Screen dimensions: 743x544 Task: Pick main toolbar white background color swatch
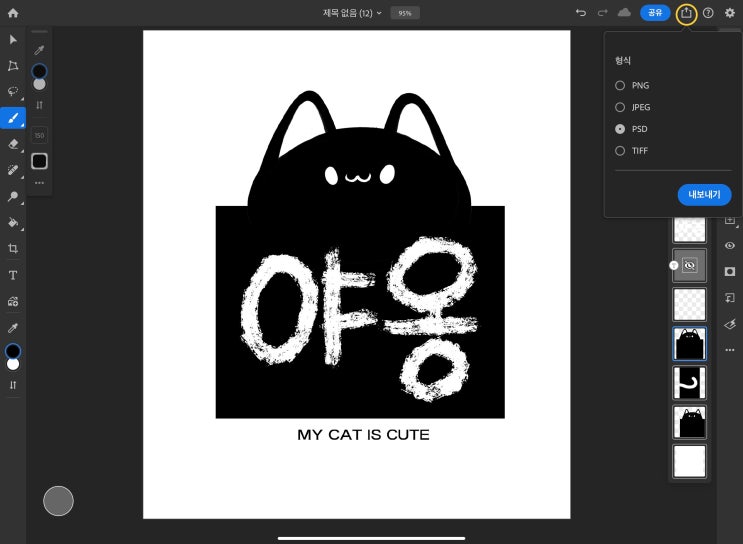(13, 364)
